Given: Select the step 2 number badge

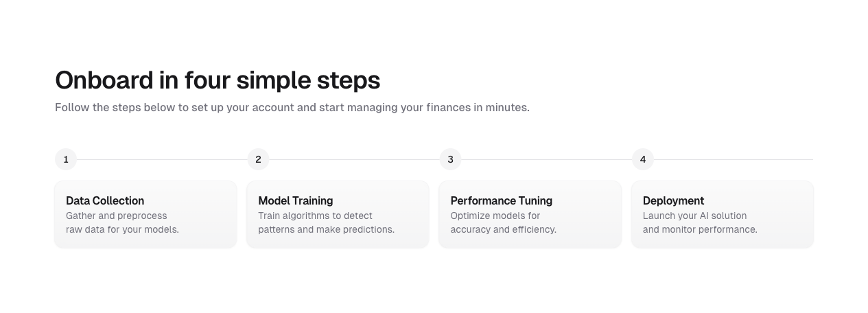Looking at the screenshot, I should (258, 159).
